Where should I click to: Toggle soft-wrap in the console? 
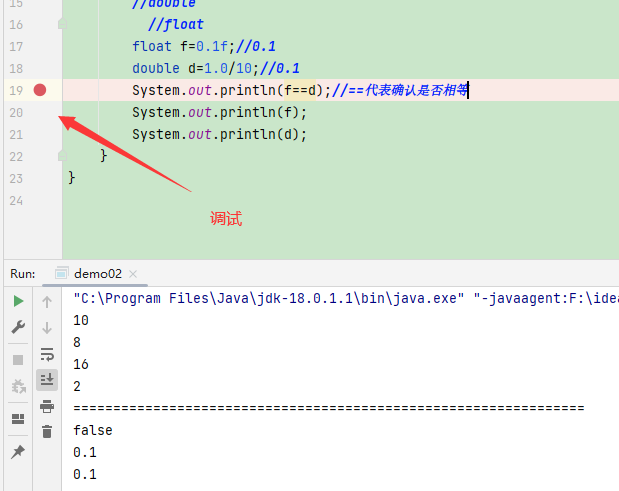(47, 354)
